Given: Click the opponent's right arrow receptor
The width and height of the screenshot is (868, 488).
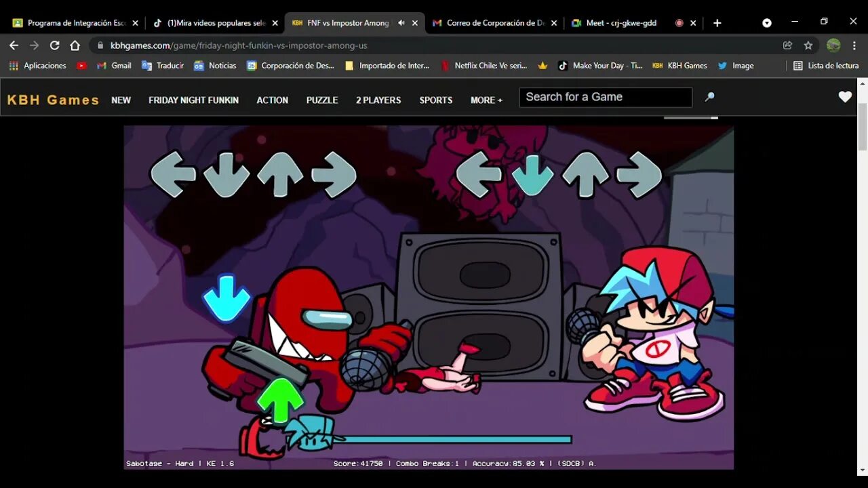Looking at the screenshot, I should click(x=334, y=174).
